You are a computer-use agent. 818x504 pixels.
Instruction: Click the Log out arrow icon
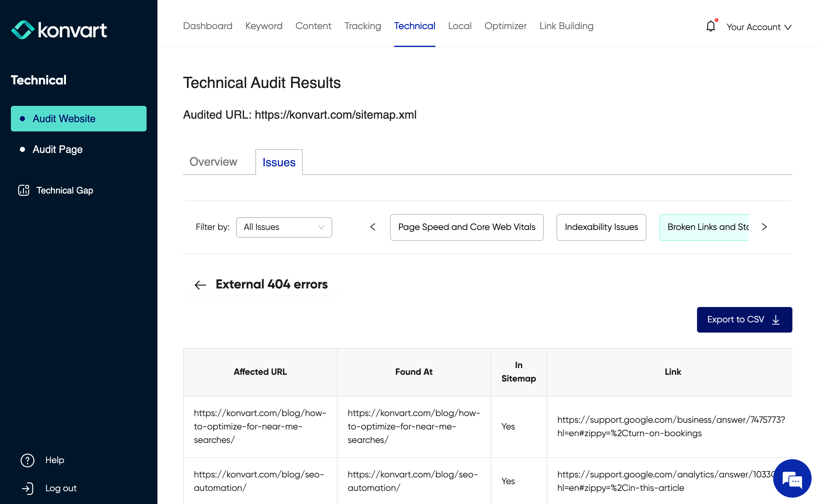(27, 488)
